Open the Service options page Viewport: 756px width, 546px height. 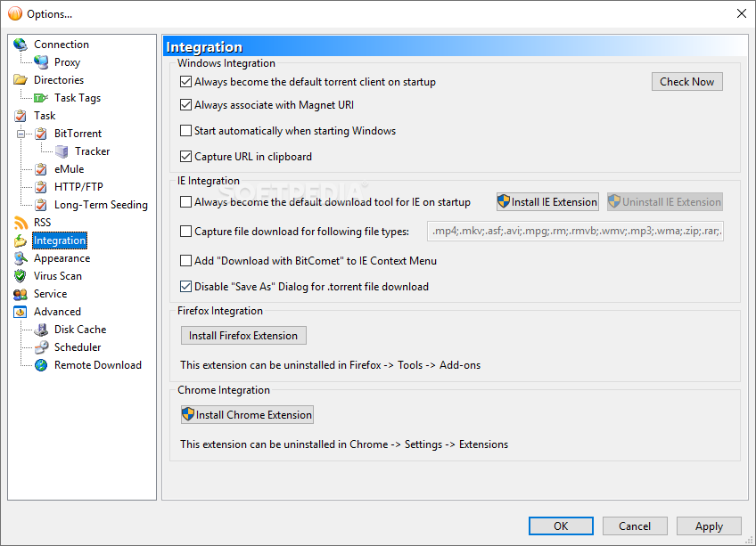pos(50,294)
